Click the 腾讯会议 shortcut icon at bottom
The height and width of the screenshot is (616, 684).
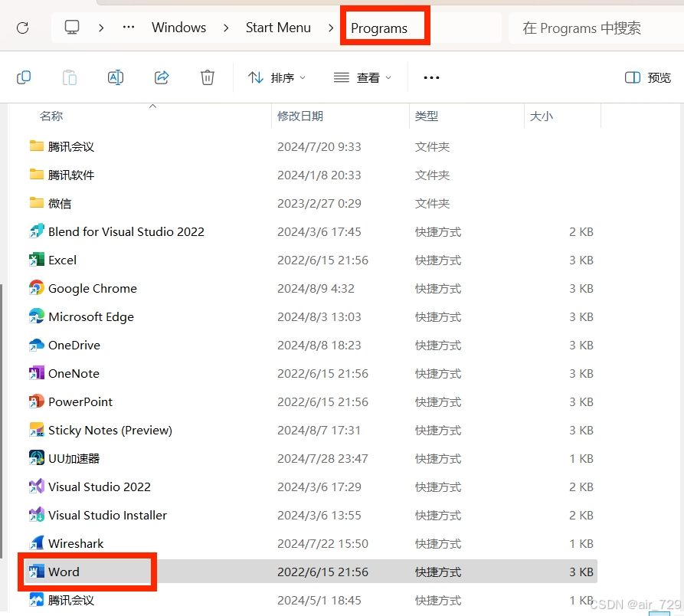(x=37, y=601)
